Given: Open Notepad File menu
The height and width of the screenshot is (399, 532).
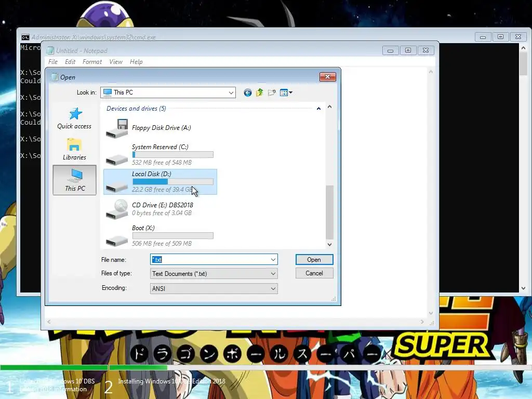Looking at the screenshot, I should point(53,62).
